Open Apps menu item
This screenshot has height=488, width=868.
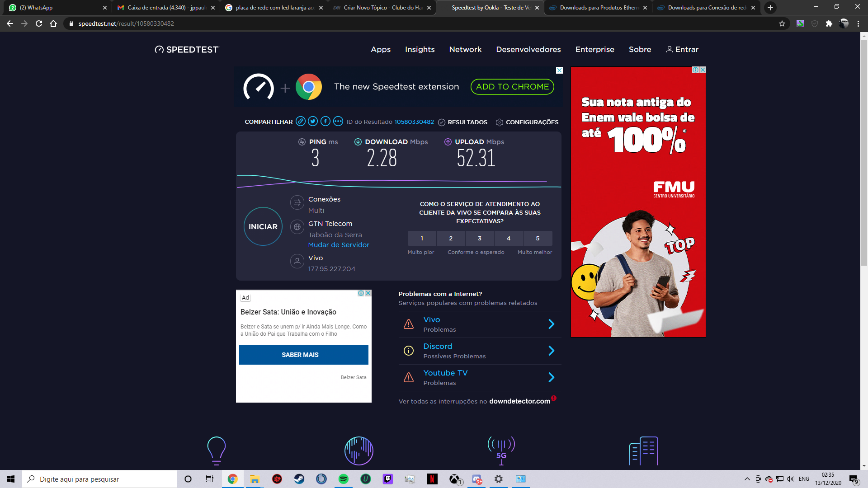click(x=381, y=49)
